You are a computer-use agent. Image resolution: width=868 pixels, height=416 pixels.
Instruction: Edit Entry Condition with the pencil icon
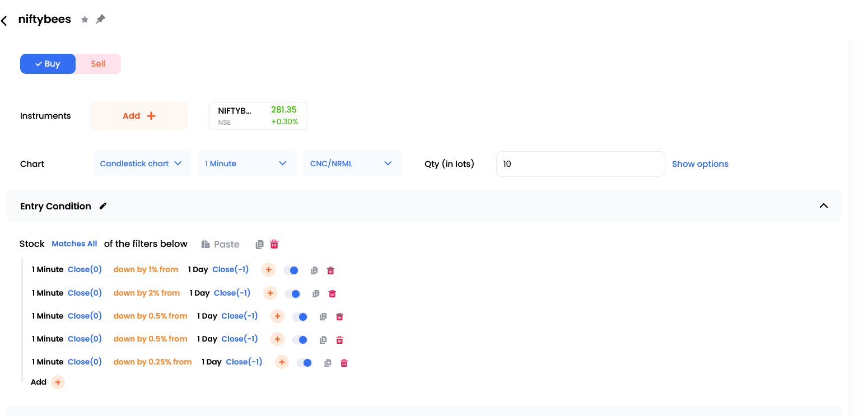(x=103, y=206)
